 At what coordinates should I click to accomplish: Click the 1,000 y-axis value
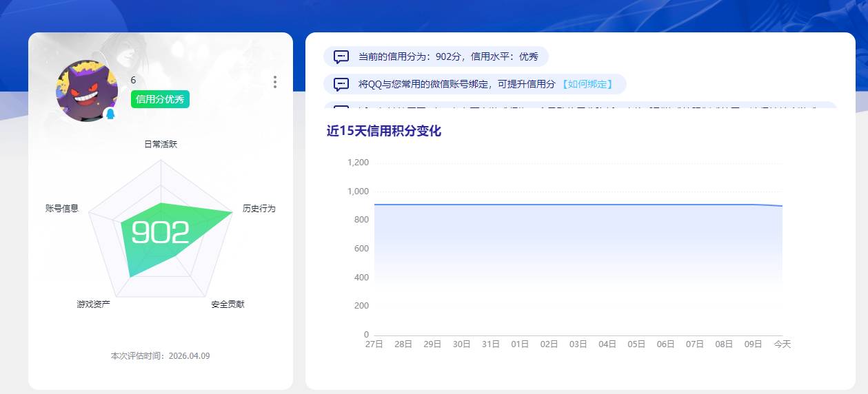(x=358, y=191)
